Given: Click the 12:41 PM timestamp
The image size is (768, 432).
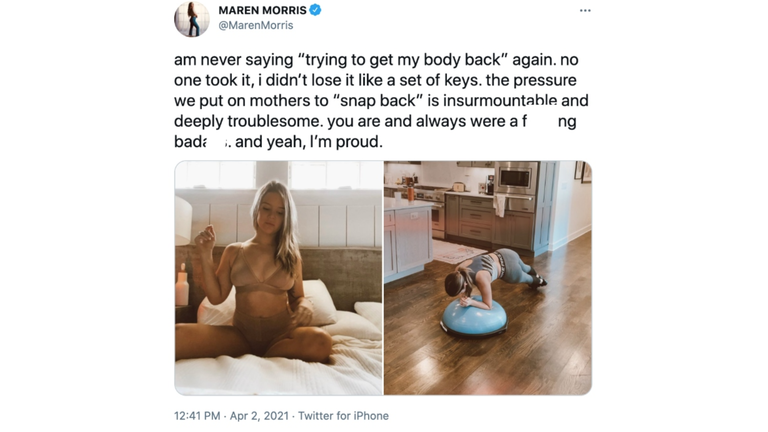Looking at the screenshot, I should tap(197, 416).
